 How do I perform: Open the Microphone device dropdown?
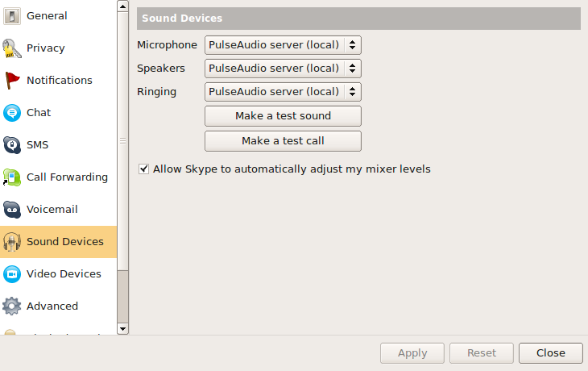click(283, 45)
